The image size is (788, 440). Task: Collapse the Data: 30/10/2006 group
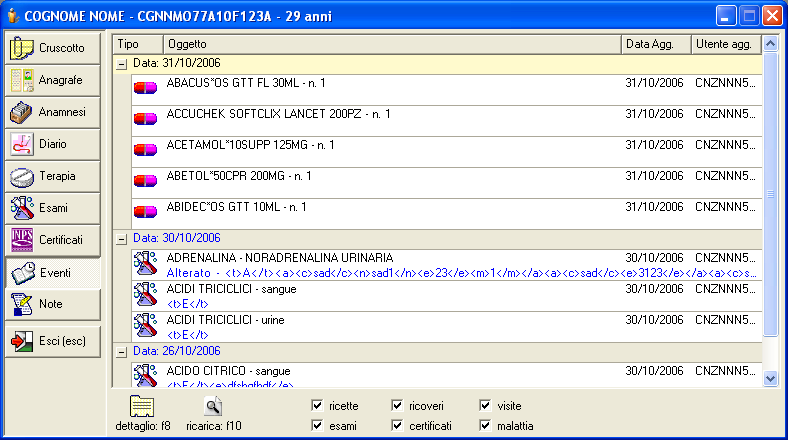[122, 239]
